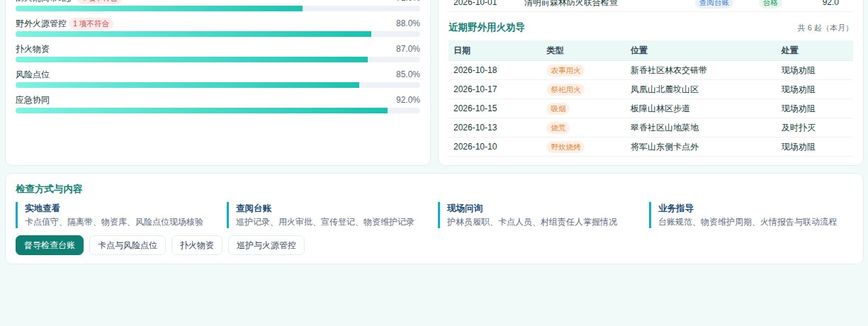Click the 现场问询 item title
The image size is (868, 326).
coord(465,208)
